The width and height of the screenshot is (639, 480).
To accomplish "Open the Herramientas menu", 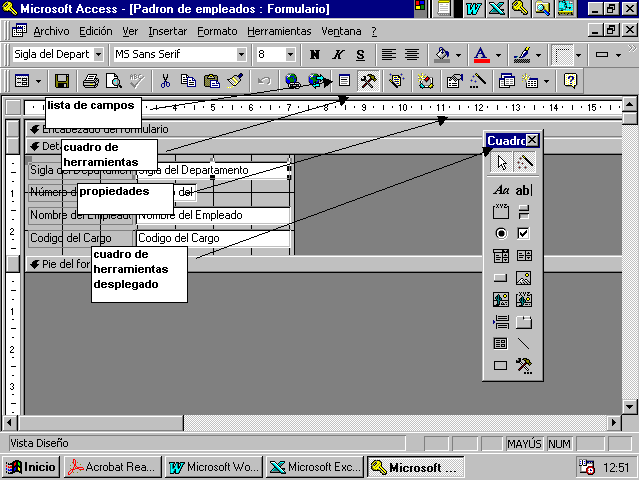I will click(x=279, y=31).
